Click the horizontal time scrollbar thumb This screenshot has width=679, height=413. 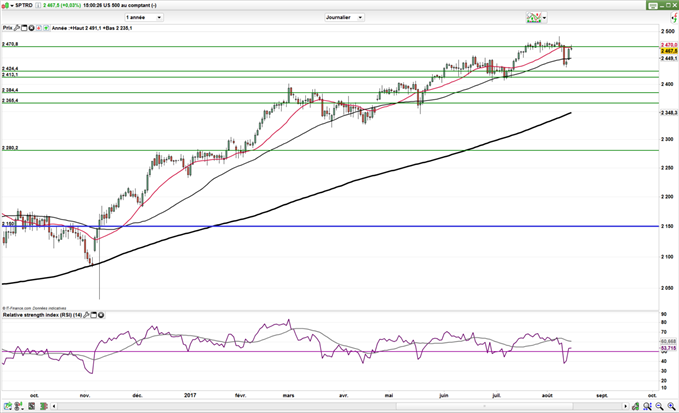coord(484,406)
